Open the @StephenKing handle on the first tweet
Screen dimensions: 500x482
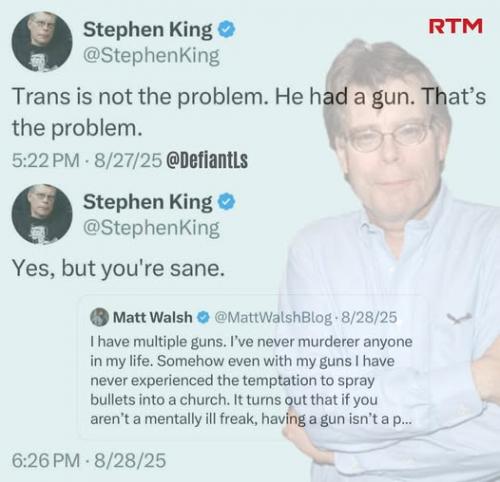[x=151, y=55]
